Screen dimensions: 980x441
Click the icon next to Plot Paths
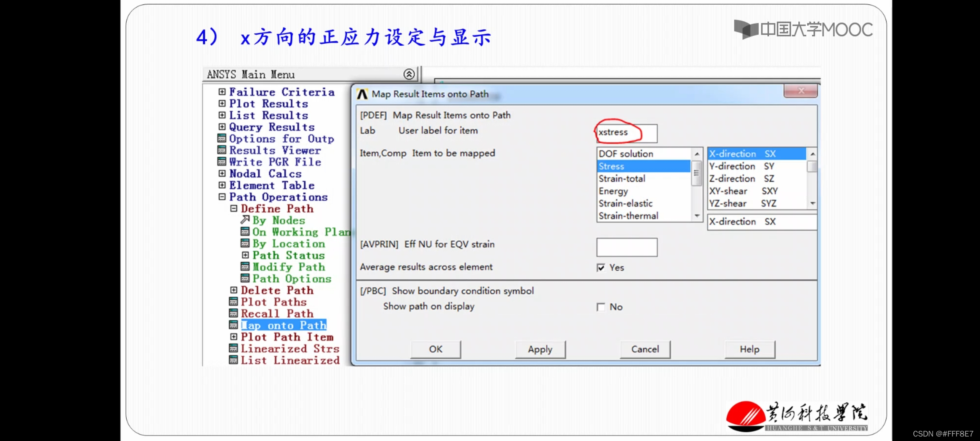pyautogui.click(x=233, y=302)
